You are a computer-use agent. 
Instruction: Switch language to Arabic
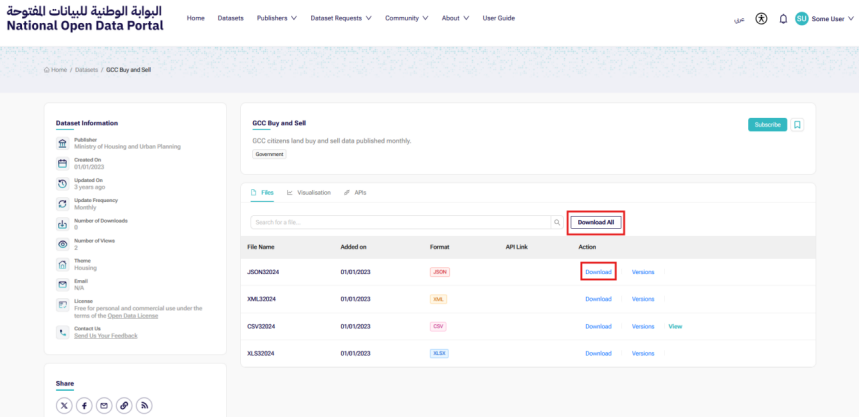[x=740, y=18]
